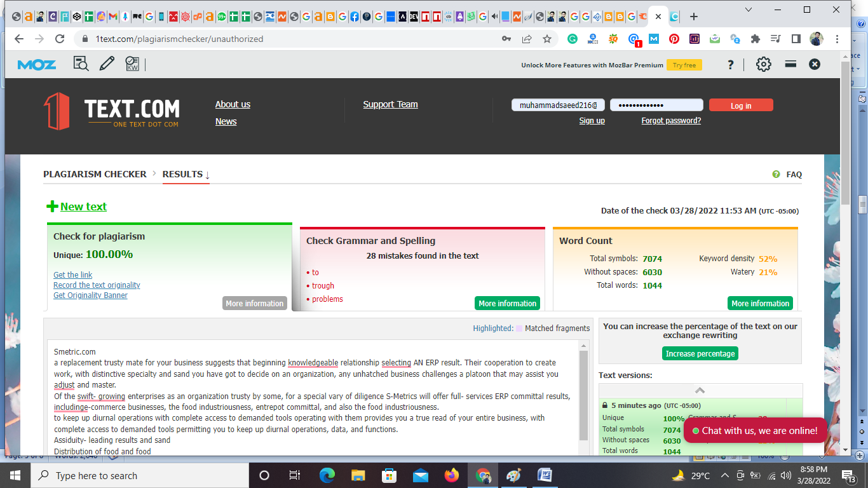Screen dimensions: 868x488
Task: Open Chrome side panel icon
Action: coord(796,39)
